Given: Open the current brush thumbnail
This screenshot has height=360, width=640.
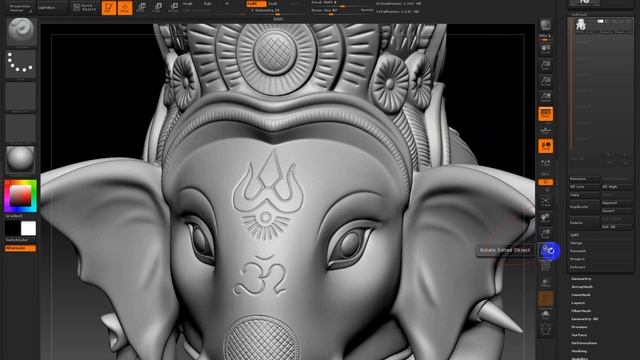Looking at the screenshot, I should coord(21,31).
